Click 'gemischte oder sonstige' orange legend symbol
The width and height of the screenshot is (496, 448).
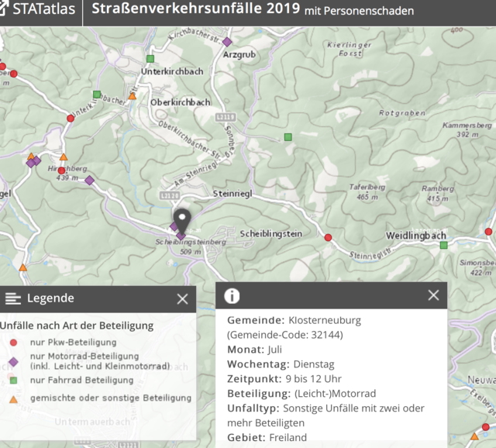13,399
